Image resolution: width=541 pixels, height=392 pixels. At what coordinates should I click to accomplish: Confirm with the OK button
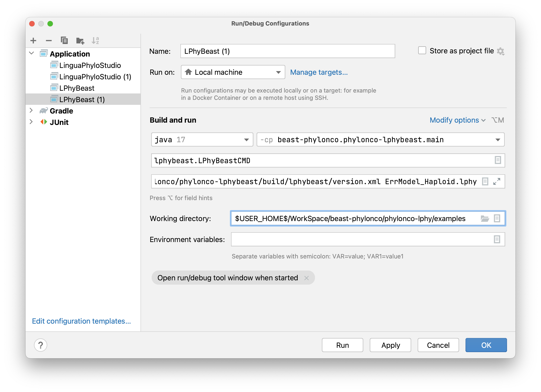point(486,345)
